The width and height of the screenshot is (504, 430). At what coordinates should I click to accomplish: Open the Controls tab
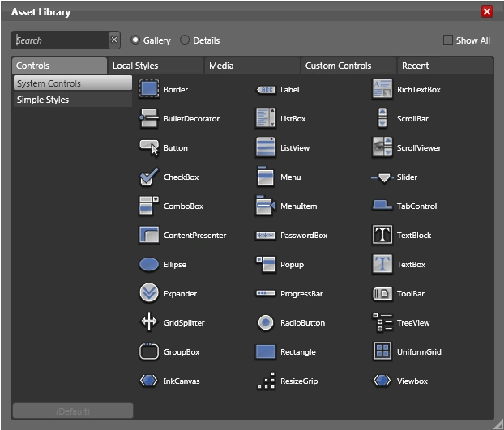[x=59, y=66]
